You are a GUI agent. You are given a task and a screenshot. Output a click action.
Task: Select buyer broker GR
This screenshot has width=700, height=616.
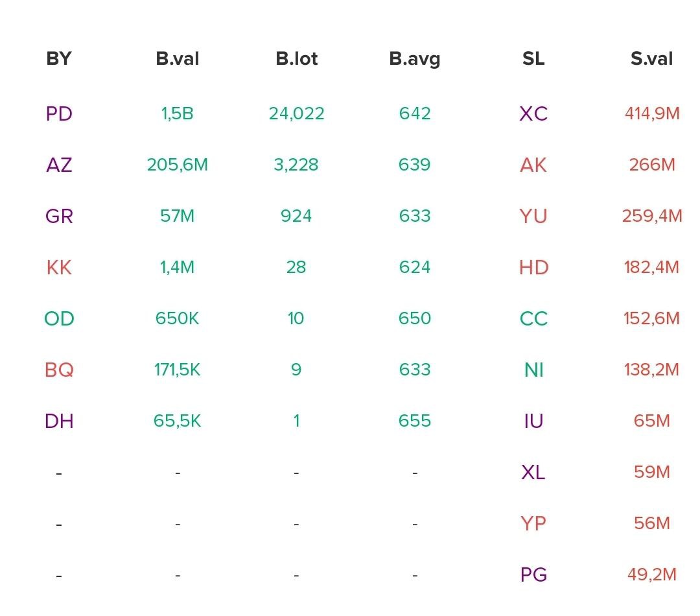(x=59, y=216)
